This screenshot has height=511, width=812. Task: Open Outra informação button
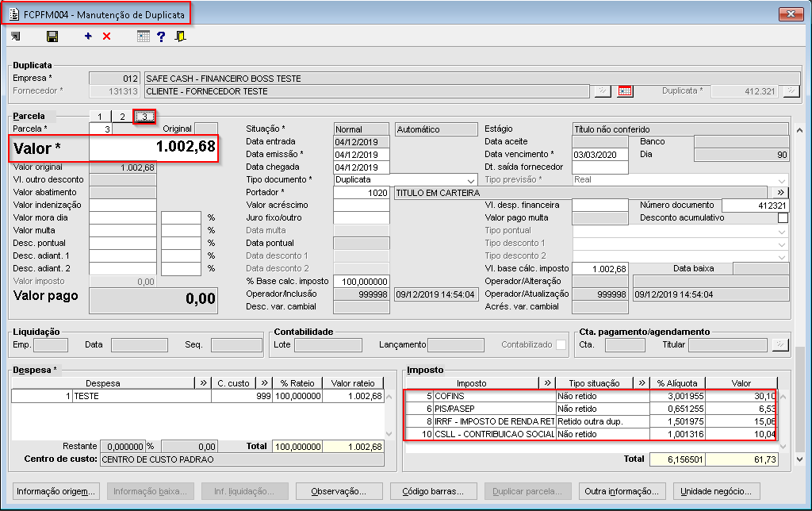click(x=622, y=491)
